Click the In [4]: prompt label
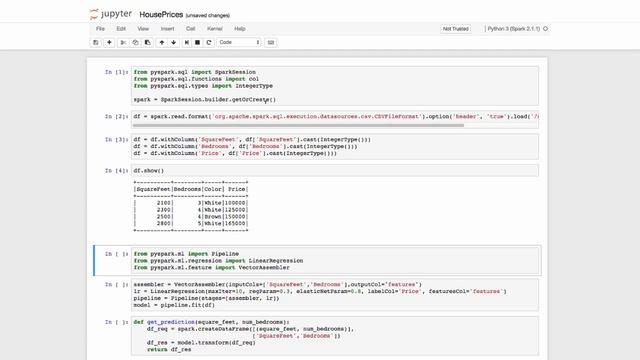 coord(116,171)
